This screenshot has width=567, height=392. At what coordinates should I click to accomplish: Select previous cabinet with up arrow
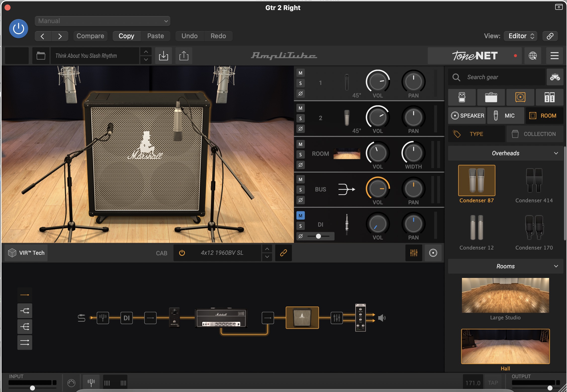267,249
